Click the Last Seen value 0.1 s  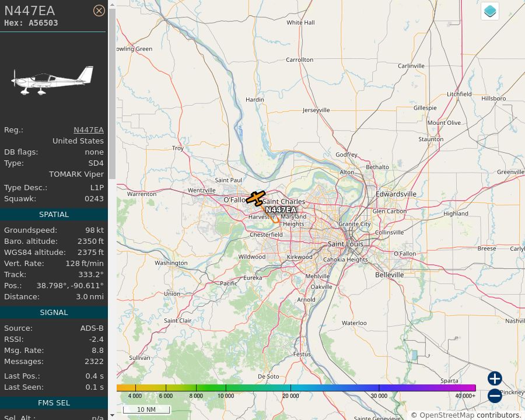tap(94, 387)
